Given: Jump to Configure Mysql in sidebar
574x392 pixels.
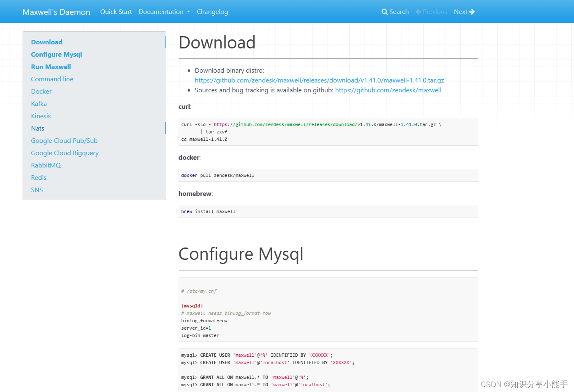Looking at the screenshot, I should (x=57, y=54).
